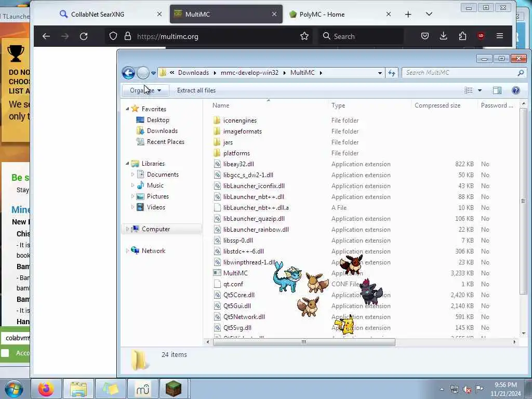Click the site lock security icon
This screenshot has height=399, width=532.
point(128,36)
